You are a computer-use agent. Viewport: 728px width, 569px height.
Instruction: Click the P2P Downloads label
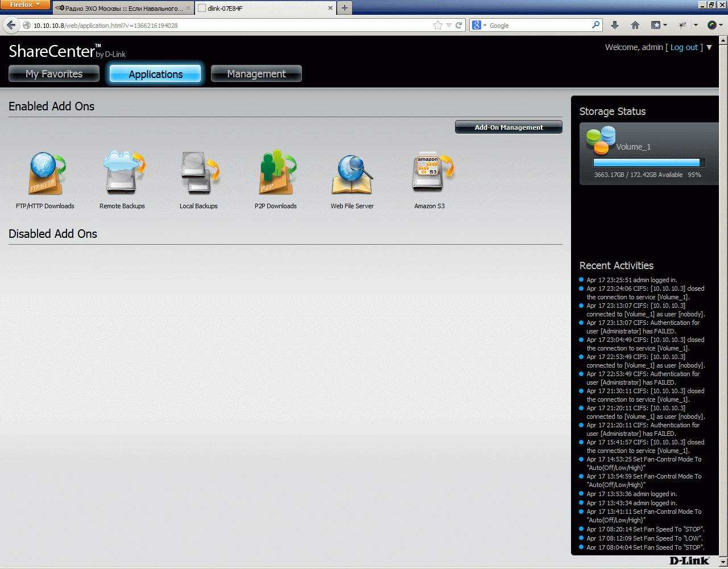276,206
